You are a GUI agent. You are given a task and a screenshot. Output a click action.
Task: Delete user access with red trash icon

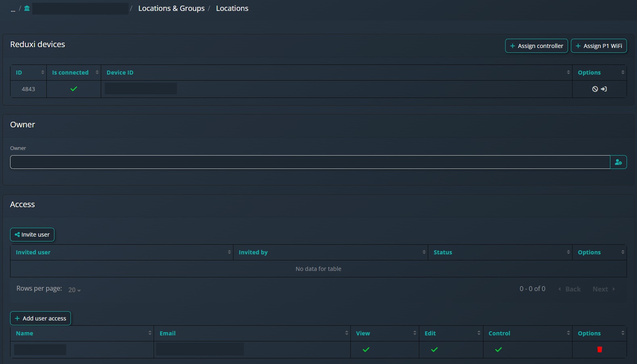(600, 349)
